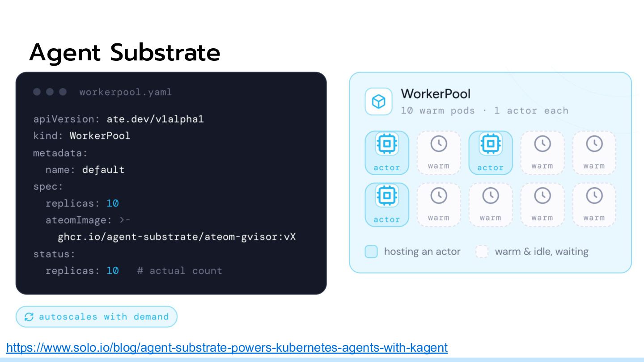The width and height of the screenshot is (644, 362).
Task: Click the 'Agent Substrate' slide title
Action: pos(125,53)
